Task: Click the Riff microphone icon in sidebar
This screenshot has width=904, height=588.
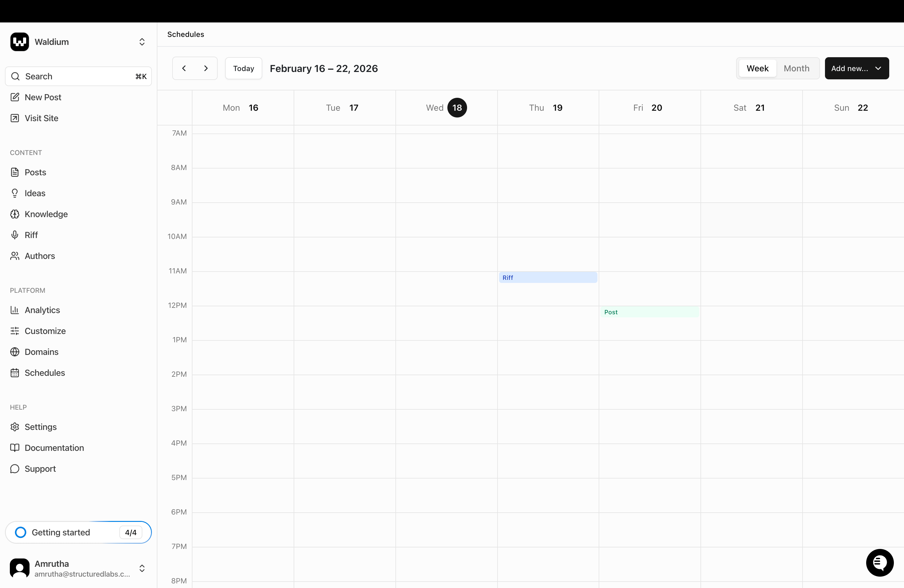Action: click(15, 235)
